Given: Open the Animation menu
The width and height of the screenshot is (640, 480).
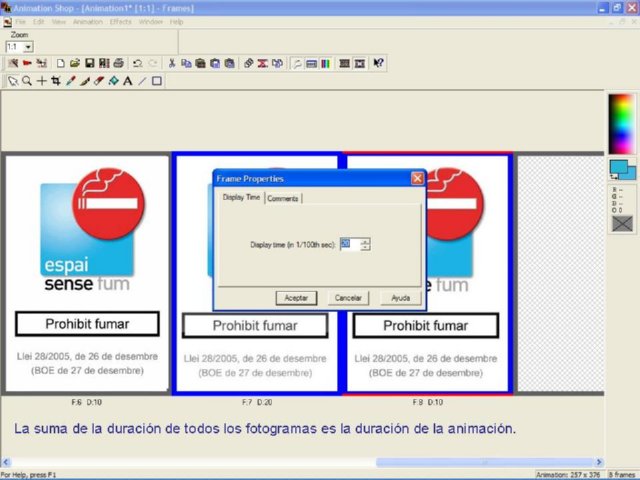Looking at the screenshot, I should (88, 22).
